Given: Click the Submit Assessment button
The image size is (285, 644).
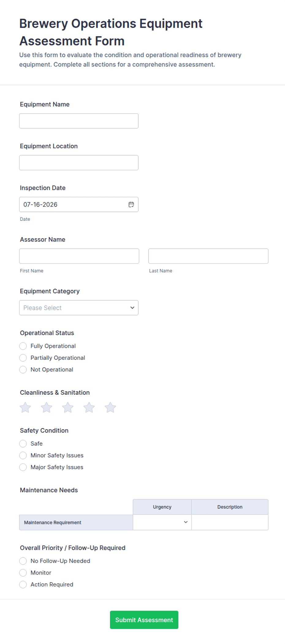Looking at the screenshot, I should click(144, 620).
